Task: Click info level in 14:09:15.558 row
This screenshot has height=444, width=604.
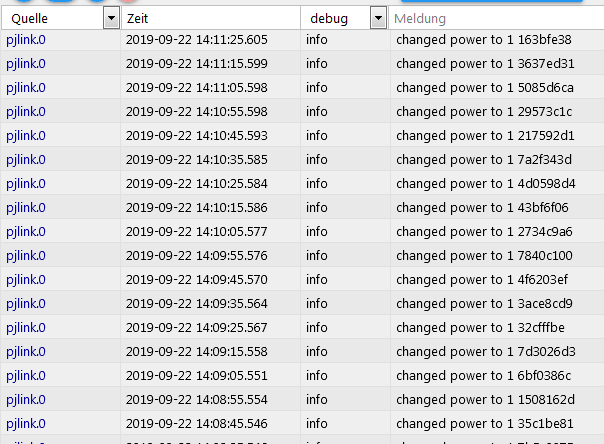Action: click(317, 352)
